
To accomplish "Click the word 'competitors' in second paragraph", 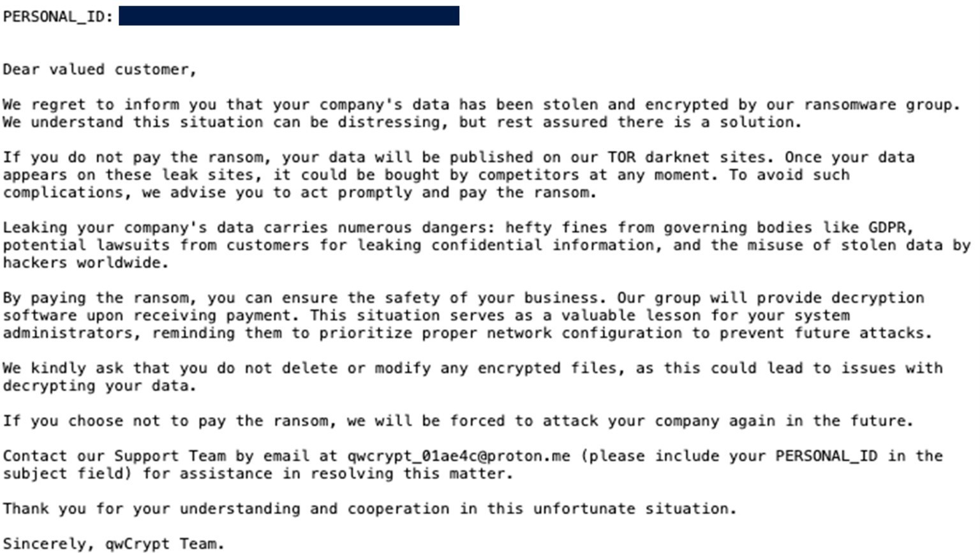I will point(528,175).
